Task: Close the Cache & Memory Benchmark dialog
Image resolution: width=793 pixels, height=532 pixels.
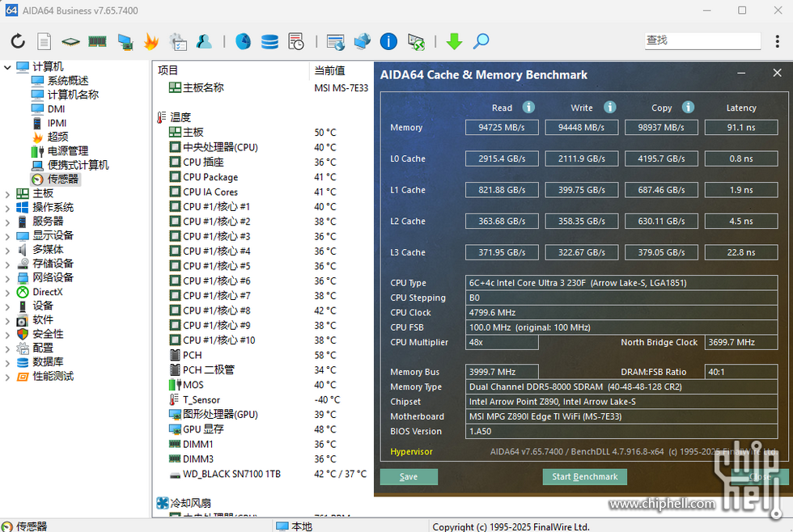Action: pyautogui.click(x=778, y=74)
